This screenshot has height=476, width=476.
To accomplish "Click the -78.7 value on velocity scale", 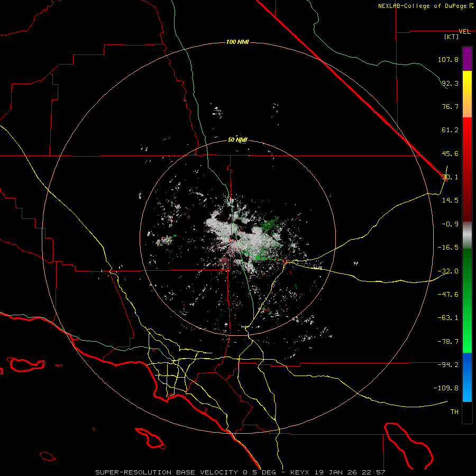I will pyautogui.click(x=448, y=342).
